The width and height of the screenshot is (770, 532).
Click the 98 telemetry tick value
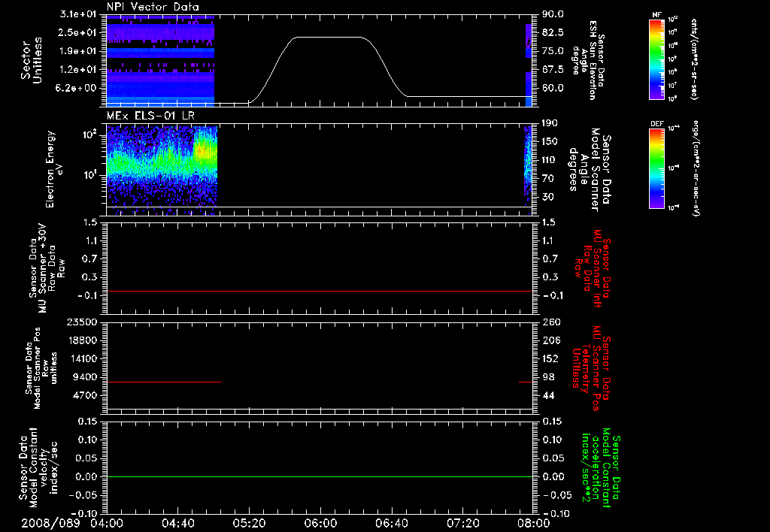(548, 377)
